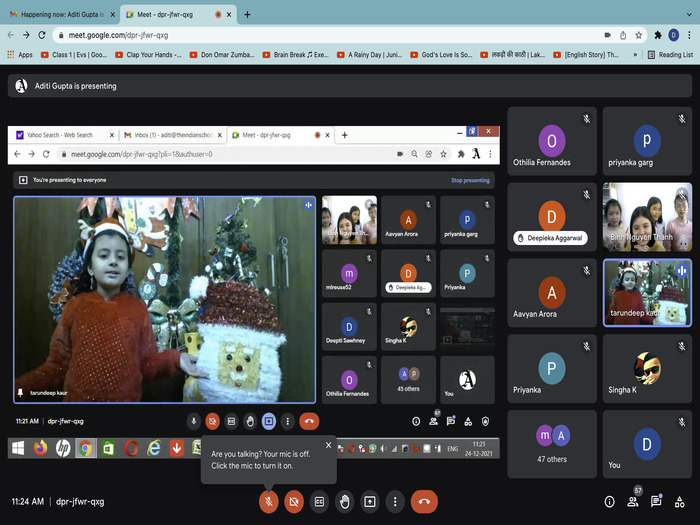Viewport: 700px width, 525px height.
Task: Click priyanka garg participant tile
Action: (x=647, y=141)
